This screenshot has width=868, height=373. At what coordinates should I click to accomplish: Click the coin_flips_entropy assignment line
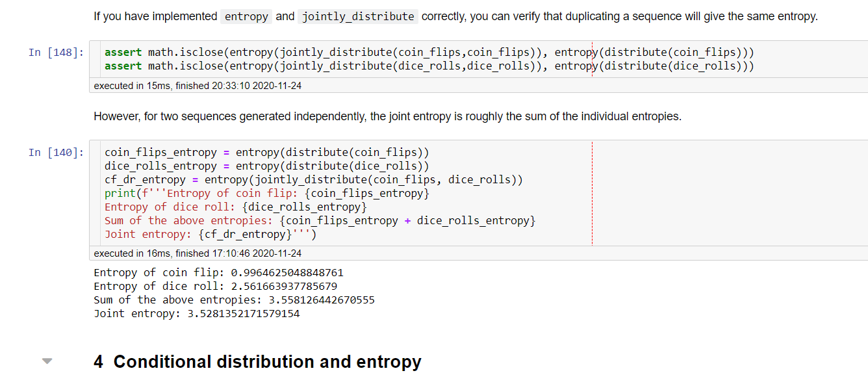[267, 153]
